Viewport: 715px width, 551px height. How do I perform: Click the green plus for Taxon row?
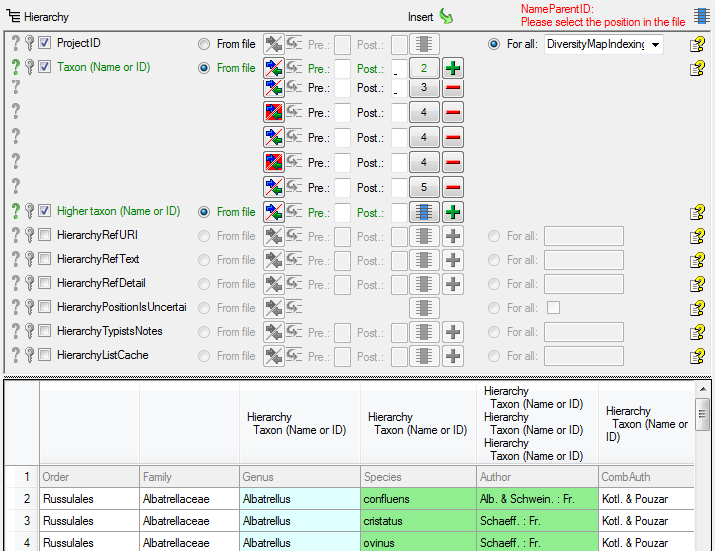click(452, 68)
